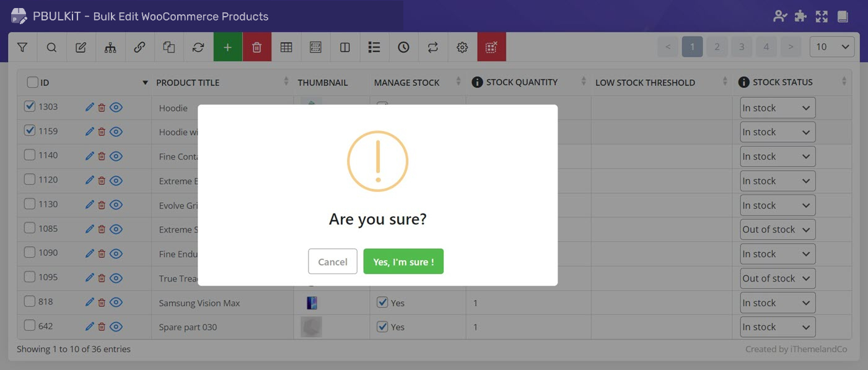This screenshot has width=868, height=370.
Task: Click the pencil edit icon for product 1140
Action: coord(90,156)
